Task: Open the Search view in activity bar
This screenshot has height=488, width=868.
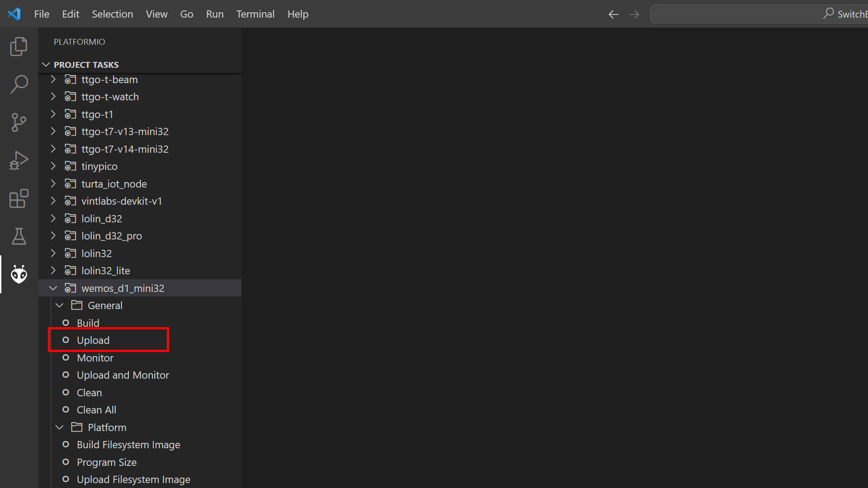Action: pos(19,84)
